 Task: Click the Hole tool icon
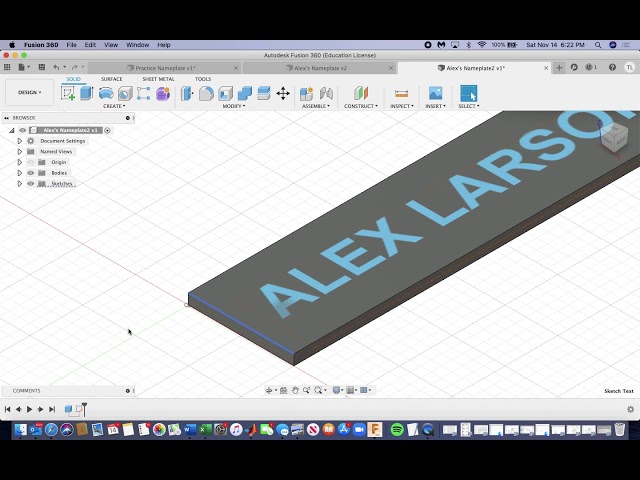(125, 93)
